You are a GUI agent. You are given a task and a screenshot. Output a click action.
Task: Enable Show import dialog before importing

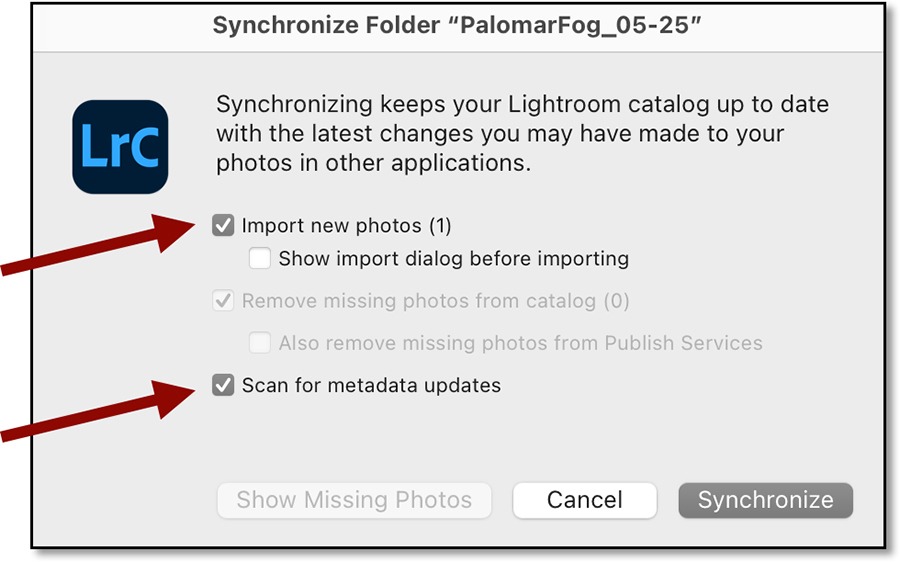coord(260,259)
